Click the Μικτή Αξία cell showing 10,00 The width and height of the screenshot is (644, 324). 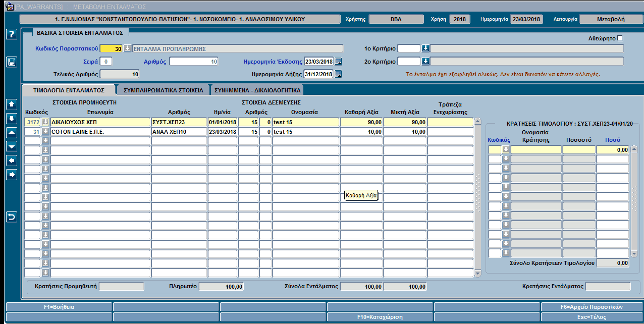coord(405,132)
